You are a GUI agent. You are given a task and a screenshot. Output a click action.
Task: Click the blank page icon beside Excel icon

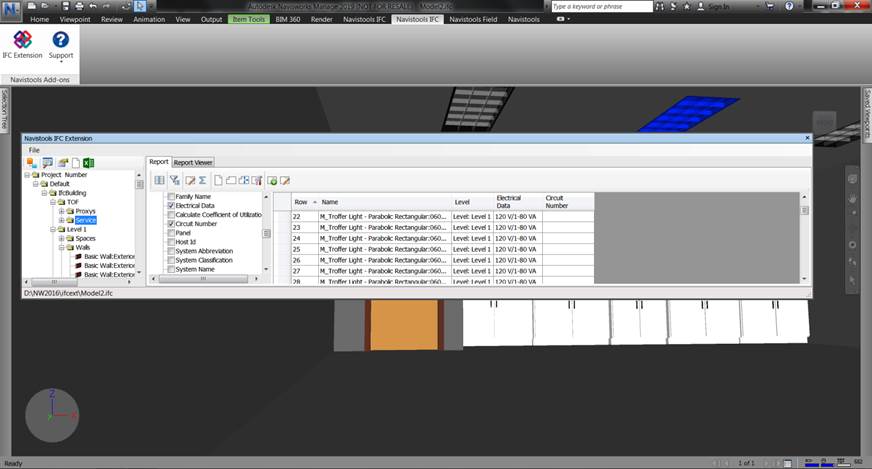pos(76,162)
